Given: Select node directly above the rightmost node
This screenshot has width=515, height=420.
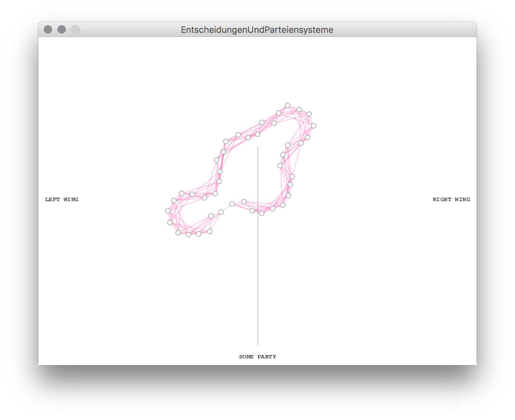Looking at the screenshot, I should [x=309, y=114].
